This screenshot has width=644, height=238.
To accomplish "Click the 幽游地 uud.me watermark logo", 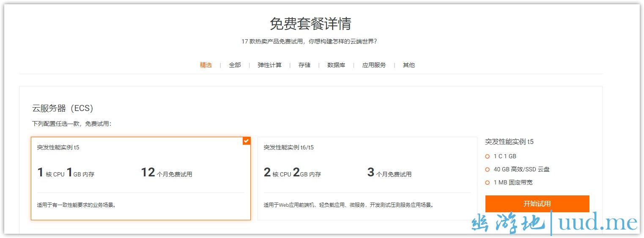I will tap(554, 223).
